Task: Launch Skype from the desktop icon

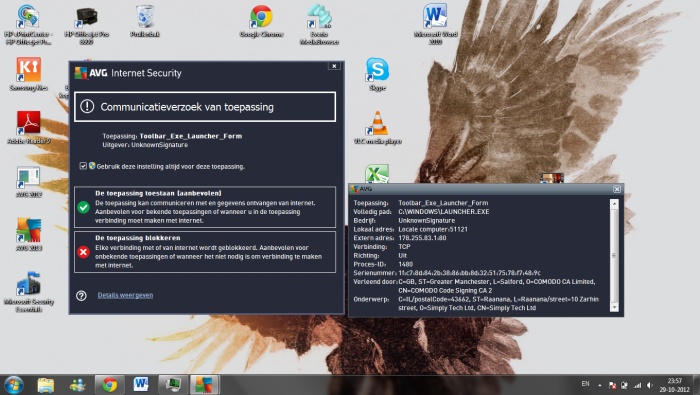Action: click(377, 75)
